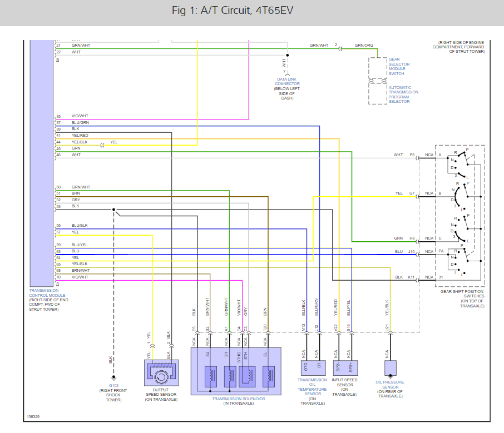
Task: Click the Gear Selector Module Switch box
Action: pyautogui.click(x=378, y=68)
